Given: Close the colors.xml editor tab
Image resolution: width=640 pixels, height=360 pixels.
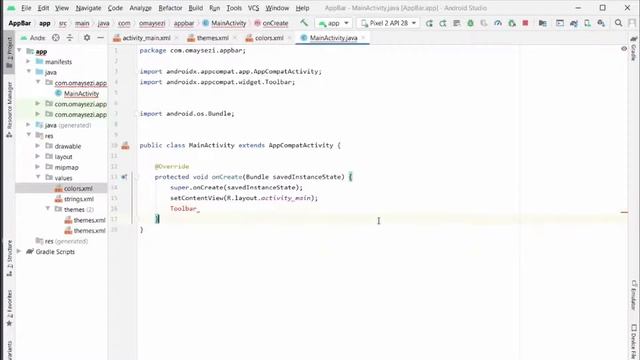Looking at the screenshot, I should (x=289, y=38).
